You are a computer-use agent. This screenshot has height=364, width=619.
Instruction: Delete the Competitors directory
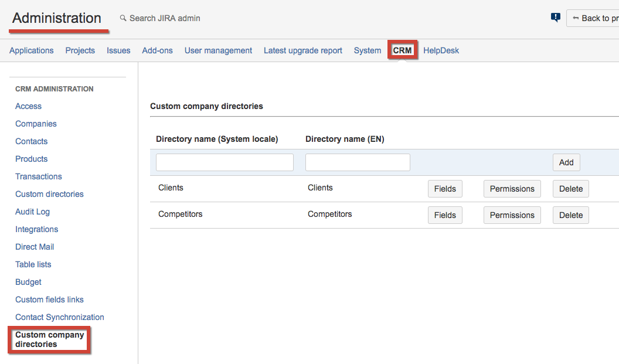click(570, 215)
